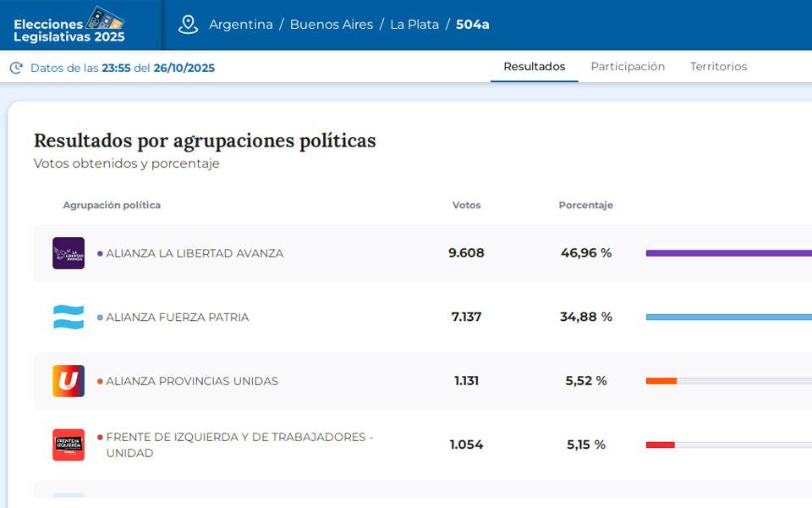Click the purple Libertad Avanza percentage bar
Screen dimensions: 812x508
coord(727,253)
